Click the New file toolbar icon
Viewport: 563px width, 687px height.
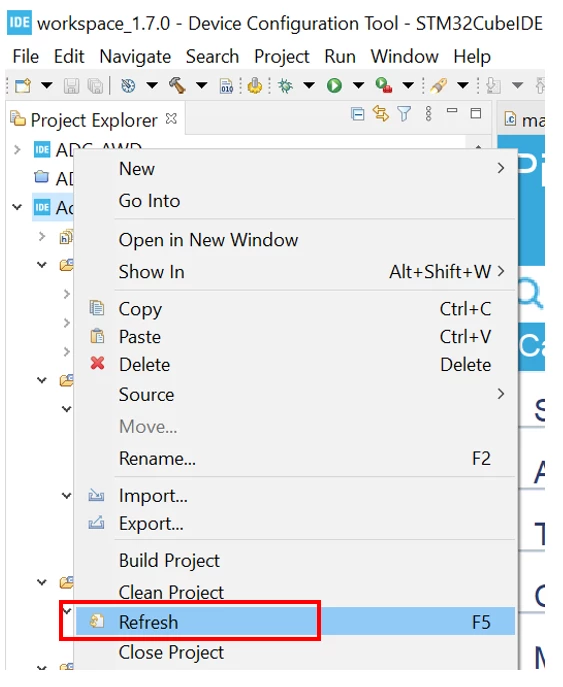pyautogui.click(x=23, y=85)
